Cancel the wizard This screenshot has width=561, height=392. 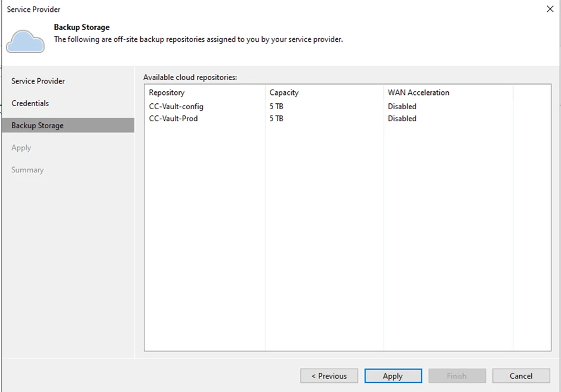pyautogui.click(x=521, y=376)
